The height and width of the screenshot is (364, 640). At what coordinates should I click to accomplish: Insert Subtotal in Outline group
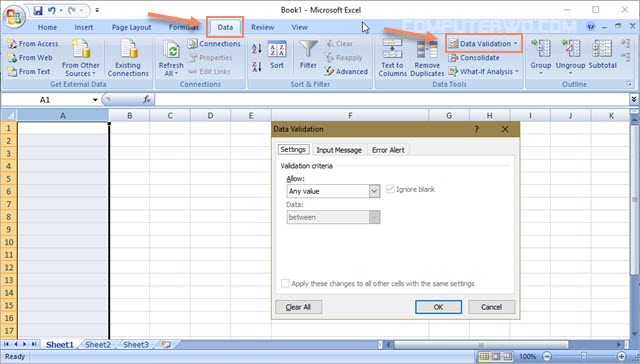(x=602, y=54)
